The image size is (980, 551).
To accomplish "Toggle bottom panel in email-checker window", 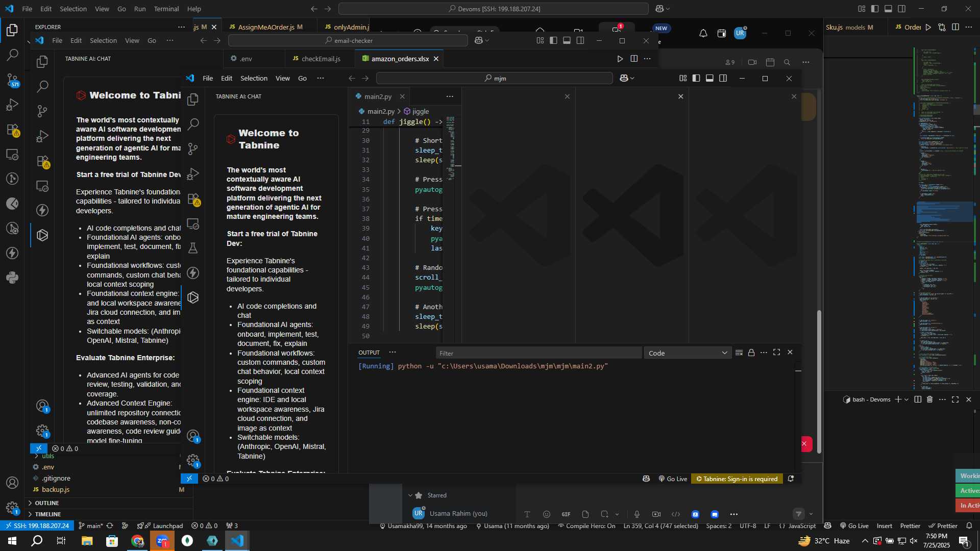I will click(x=567, y=40).
